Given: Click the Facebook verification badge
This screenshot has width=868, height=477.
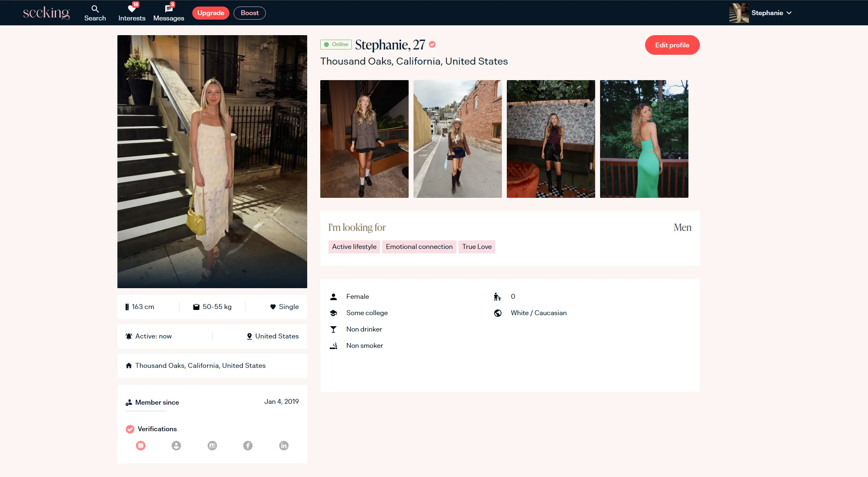Looking at the screenshot, I should 248,446.
